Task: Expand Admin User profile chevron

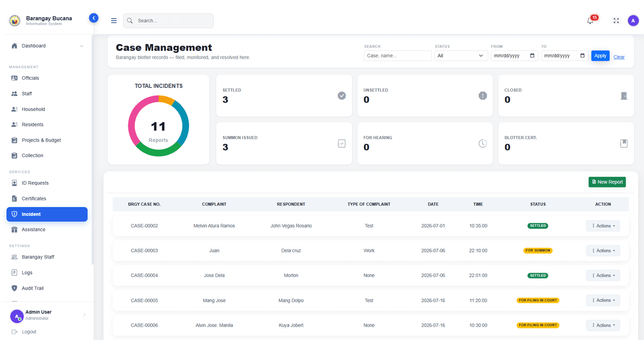Action: click(x=84, y=315)
